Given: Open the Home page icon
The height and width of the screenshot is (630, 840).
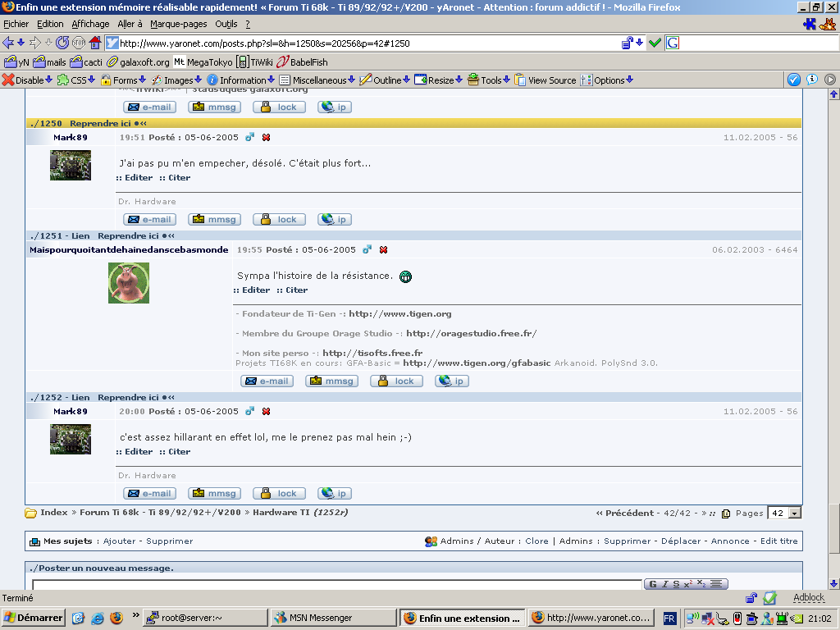Looking at the screenshot, I should (95, 43).
